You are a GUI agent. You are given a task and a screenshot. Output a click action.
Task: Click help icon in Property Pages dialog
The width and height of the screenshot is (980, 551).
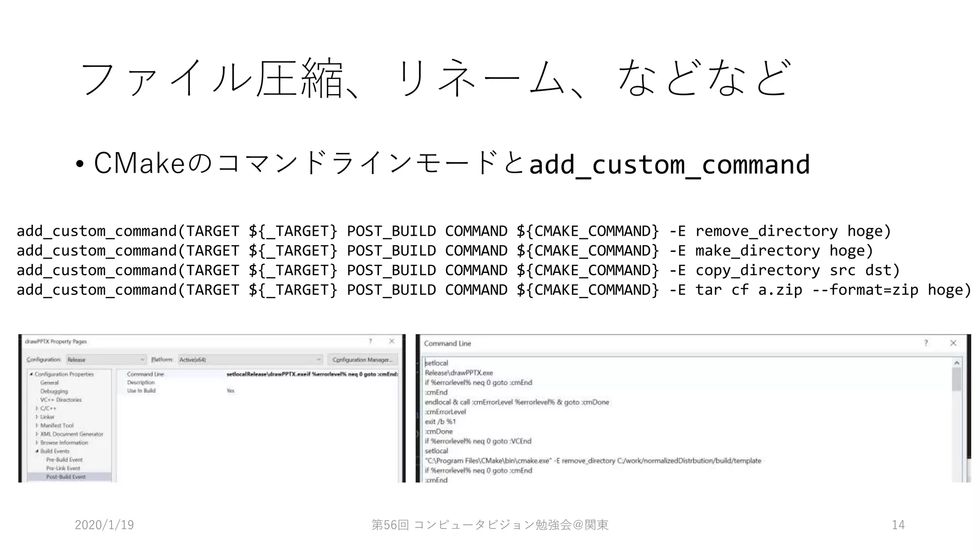click(x=370, y=341)
